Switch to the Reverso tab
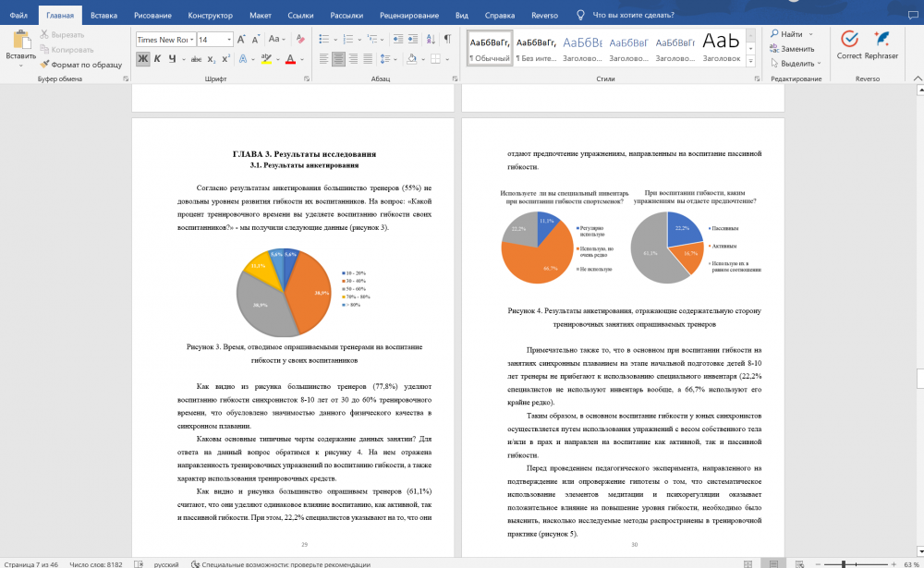 [544, 16]
